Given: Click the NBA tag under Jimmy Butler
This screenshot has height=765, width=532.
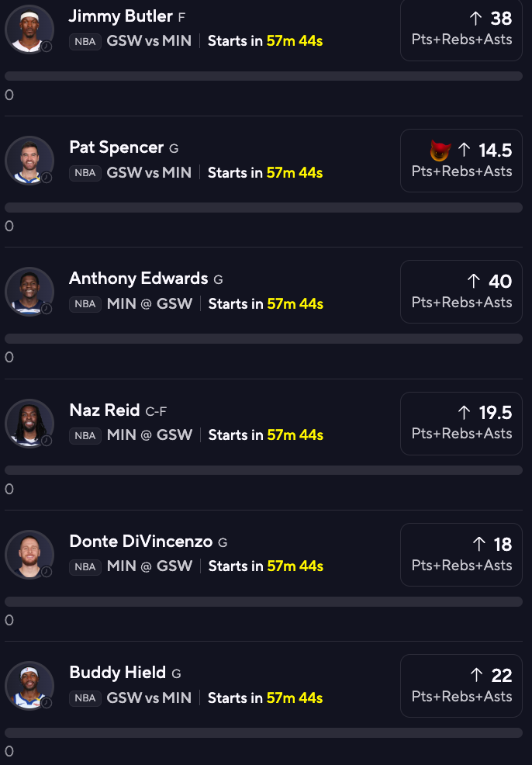Looking at the screenshot, I should tap(85, 41).
